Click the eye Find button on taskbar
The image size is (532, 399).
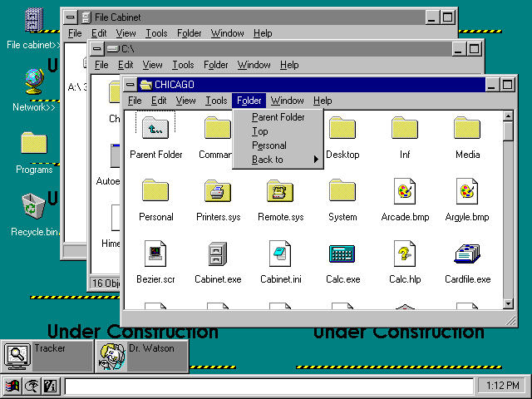32,386
